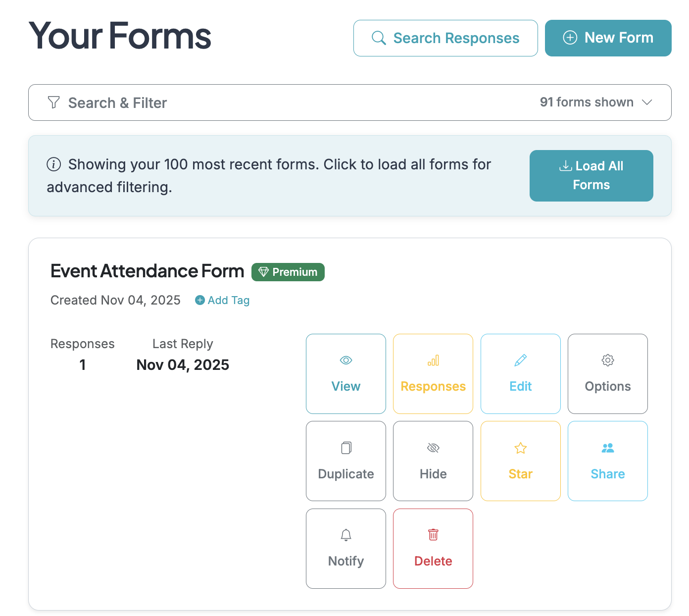Select the Edit pencil icon

click(520, 360)
